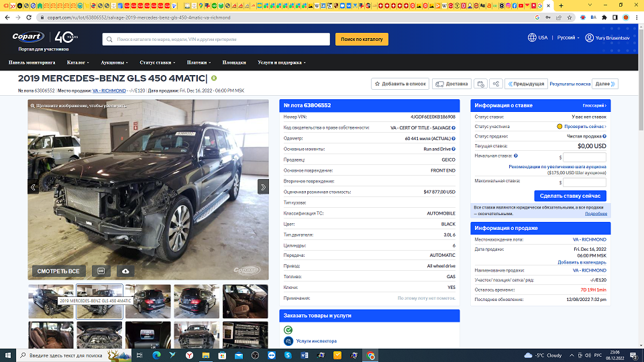The width and height of the screenshot is (644, 362).
Task: Bookmark page with the star icon
Action: [x=570, y=17]
